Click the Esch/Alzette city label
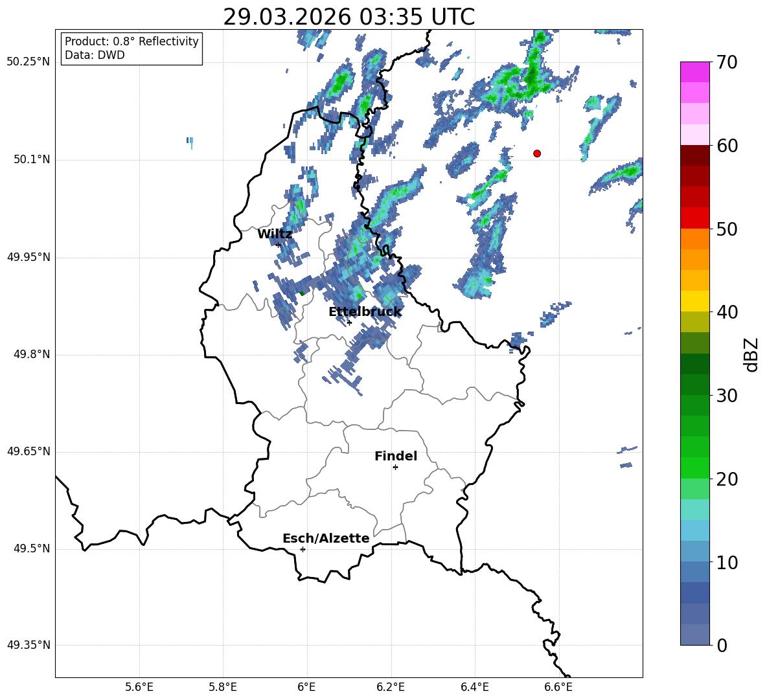The width and height of the screenshot is (767, 700). click(326, 538)
